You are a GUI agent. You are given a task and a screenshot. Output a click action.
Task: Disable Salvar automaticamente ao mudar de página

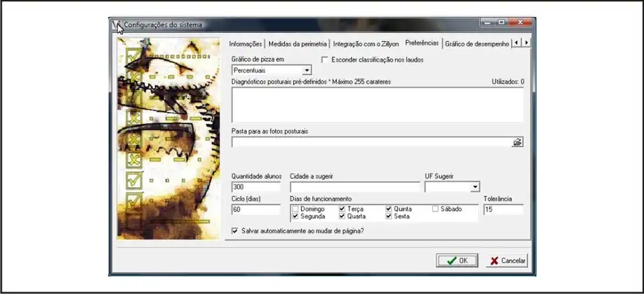coord(235,230)
